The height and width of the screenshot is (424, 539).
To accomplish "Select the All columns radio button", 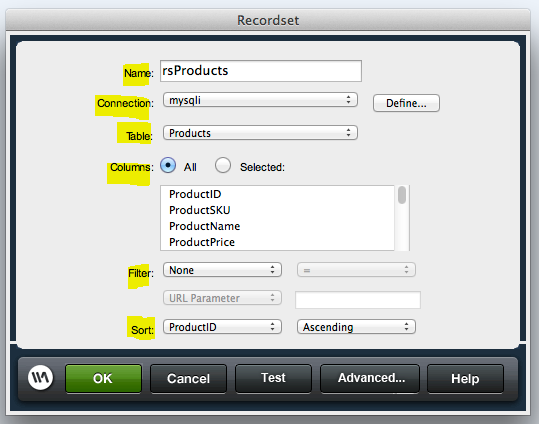I will tap(168, 165).
